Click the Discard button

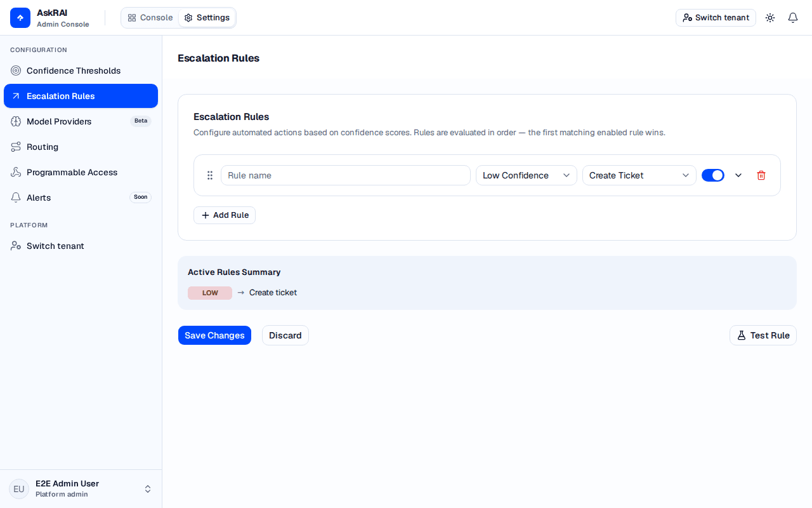285,335
